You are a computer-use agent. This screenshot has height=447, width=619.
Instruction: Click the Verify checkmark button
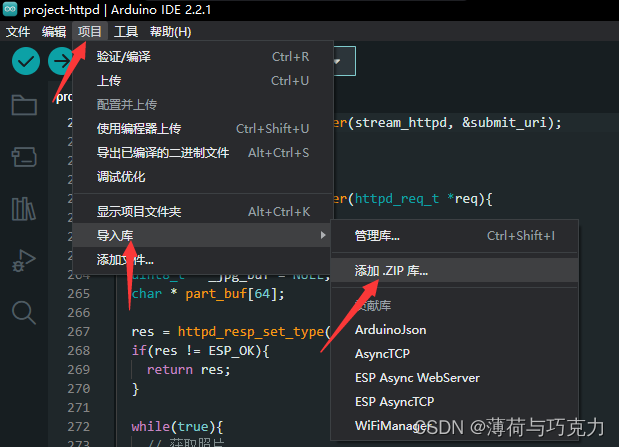click(26, 61)
